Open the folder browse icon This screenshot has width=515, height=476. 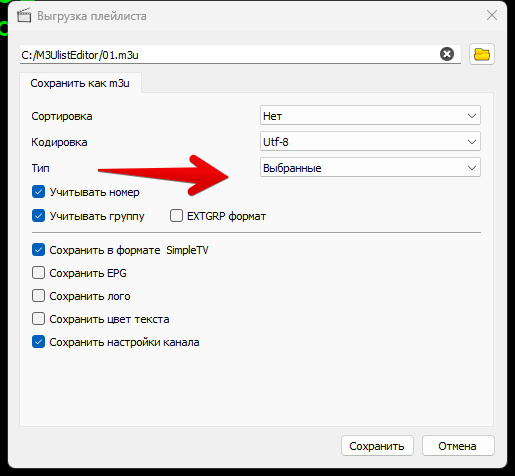(x=482, y=54)
